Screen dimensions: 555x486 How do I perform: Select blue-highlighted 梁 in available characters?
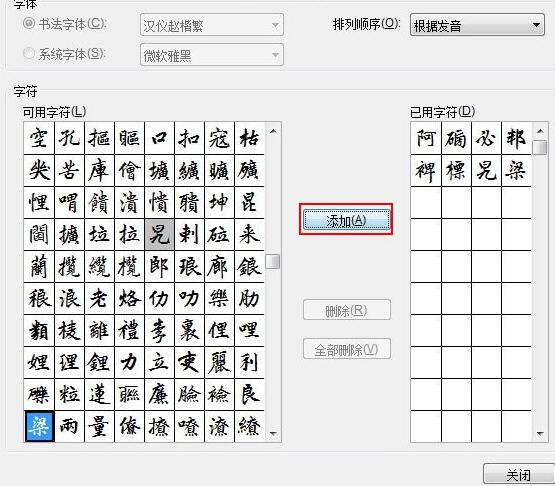point(39,427)
